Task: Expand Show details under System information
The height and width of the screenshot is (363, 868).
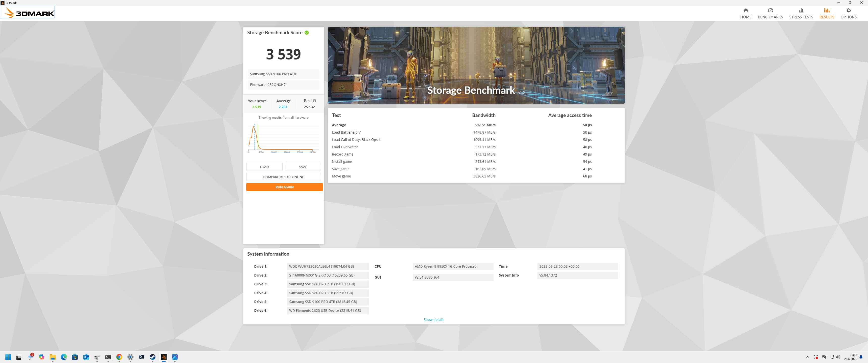Action: click(x=434, y=319)
